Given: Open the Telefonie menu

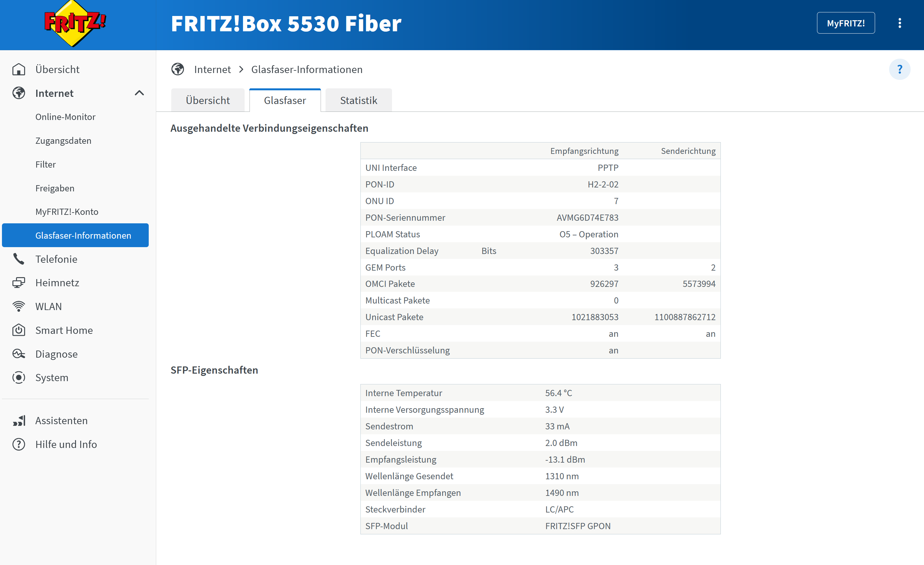Looking at the screenshot, I should (x=56, y=259).
